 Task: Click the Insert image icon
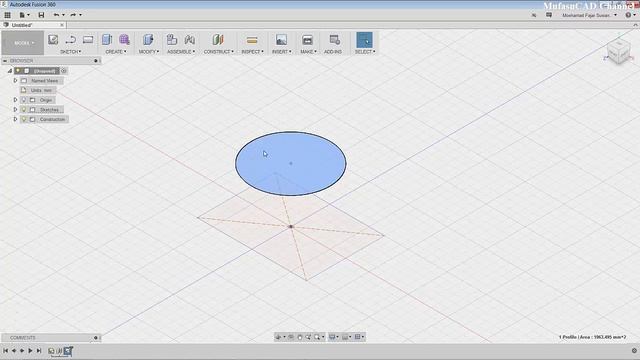pyautogui.click(x=281, y=40)
